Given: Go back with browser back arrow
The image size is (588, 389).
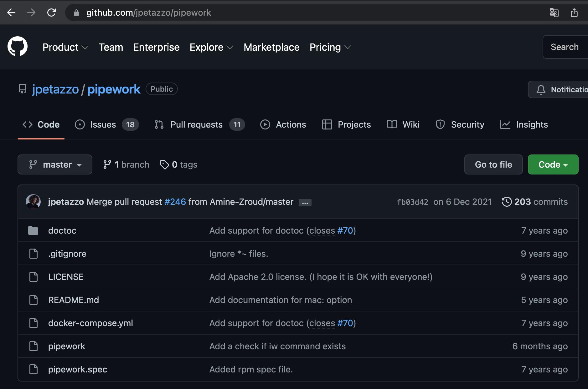Looking at the screenshot, I should pos(11,13).
